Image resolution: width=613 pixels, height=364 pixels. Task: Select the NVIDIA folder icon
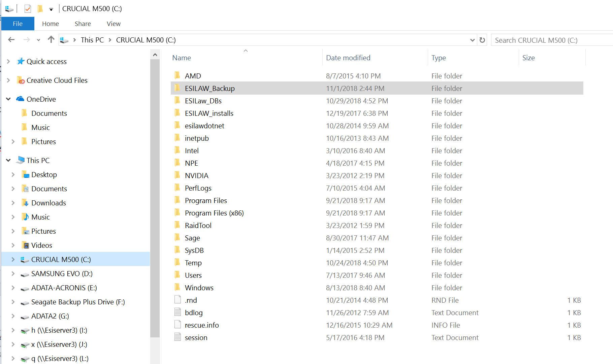(x=178, y=175)
